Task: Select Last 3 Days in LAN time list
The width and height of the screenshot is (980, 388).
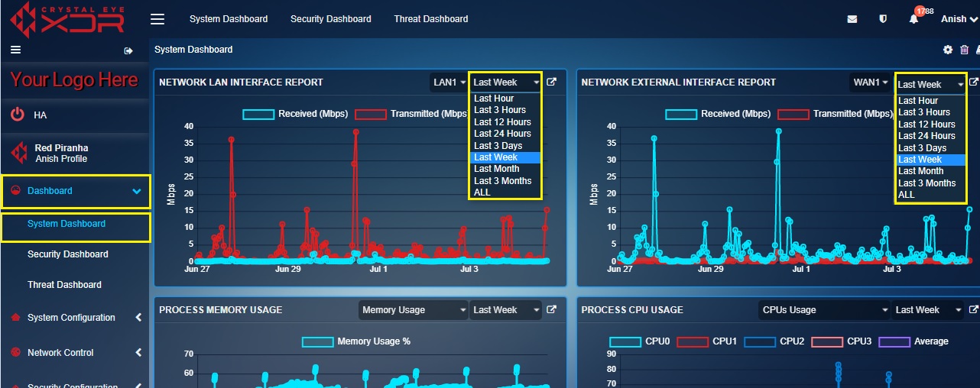Action: pos(505,146)
